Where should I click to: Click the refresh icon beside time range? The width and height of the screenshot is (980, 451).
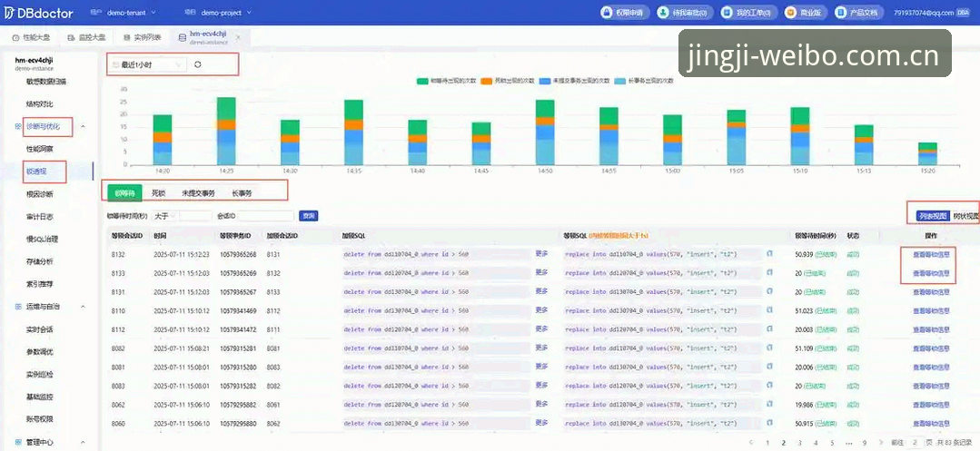pos(197,64)
